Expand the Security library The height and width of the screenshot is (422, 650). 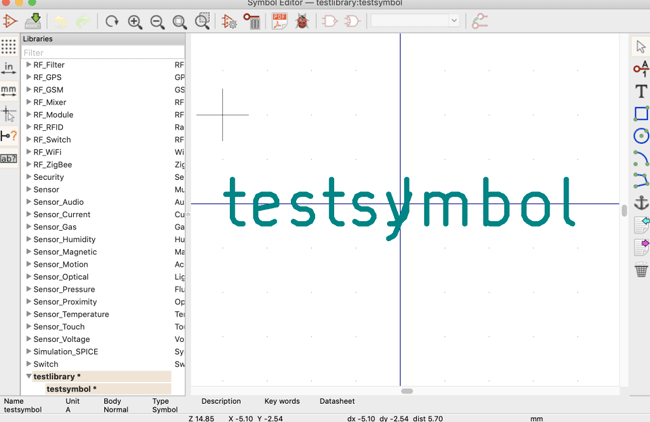coord(29,177)
